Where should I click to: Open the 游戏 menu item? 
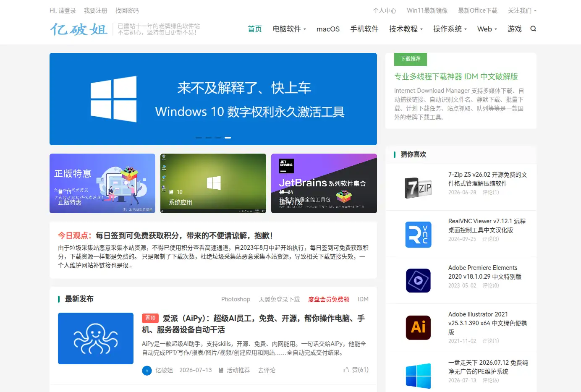point(515,29)
